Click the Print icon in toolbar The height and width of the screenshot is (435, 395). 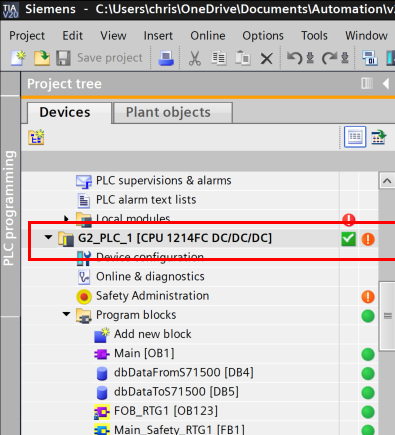pos(166,58)
